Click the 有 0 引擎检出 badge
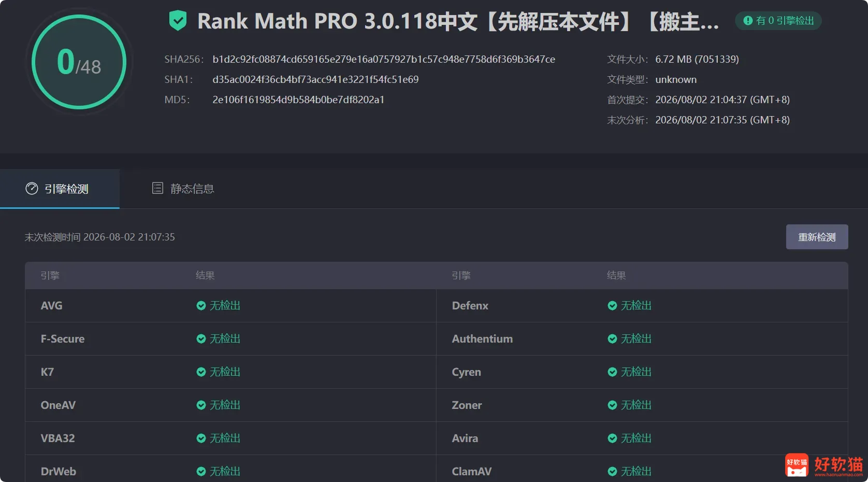 pos(778,21)
